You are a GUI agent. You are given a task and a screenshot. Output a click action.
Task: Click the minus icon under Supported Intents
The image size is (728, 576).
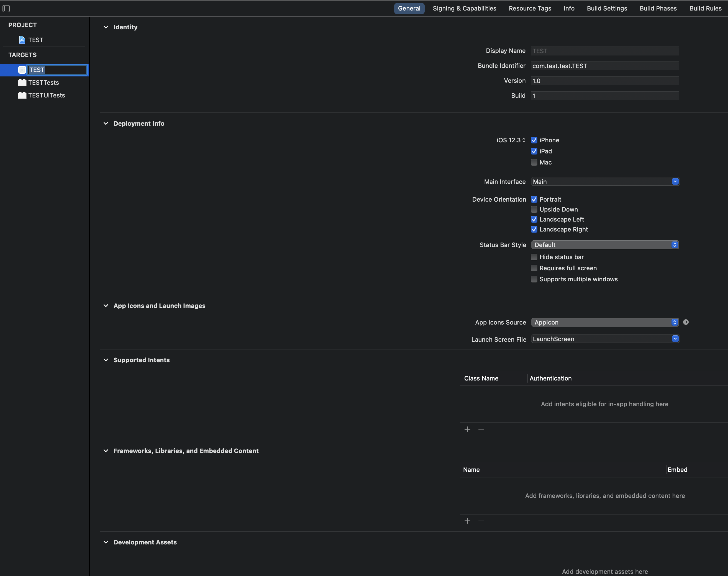point(481,429)
